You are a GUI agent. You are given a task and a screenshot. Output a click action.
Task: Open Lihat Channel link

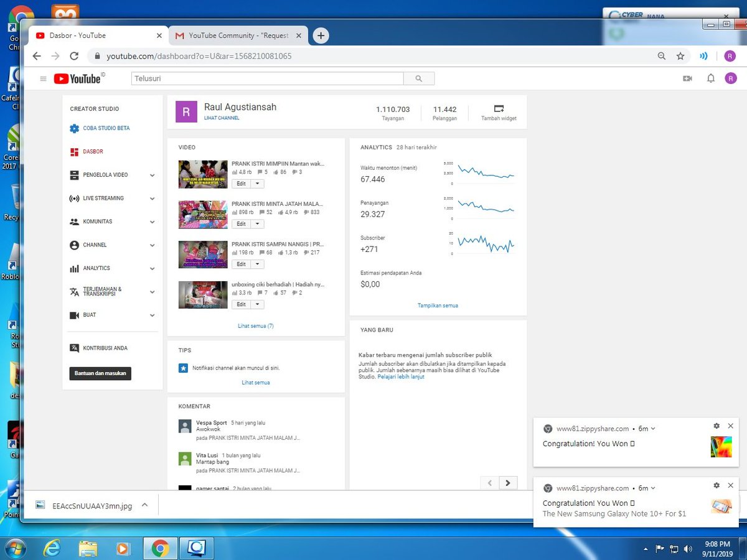[222, 118]
